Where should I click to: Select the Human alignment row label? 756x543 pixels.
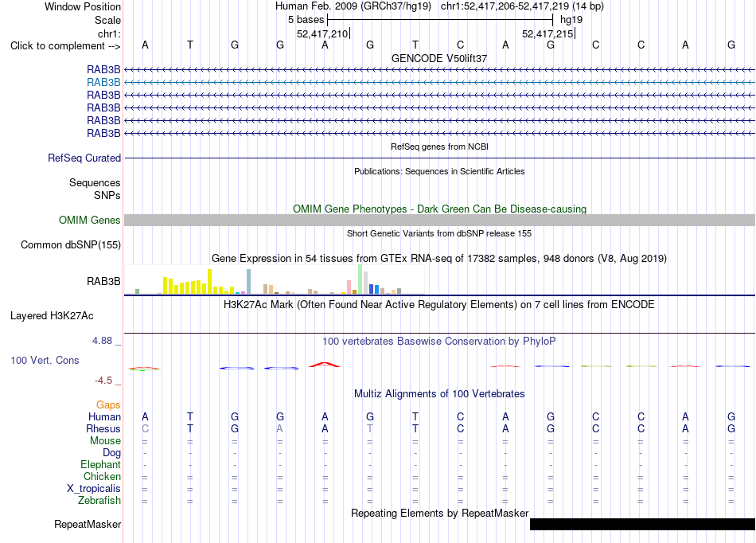pyautogui.click(x=104, y=416)
